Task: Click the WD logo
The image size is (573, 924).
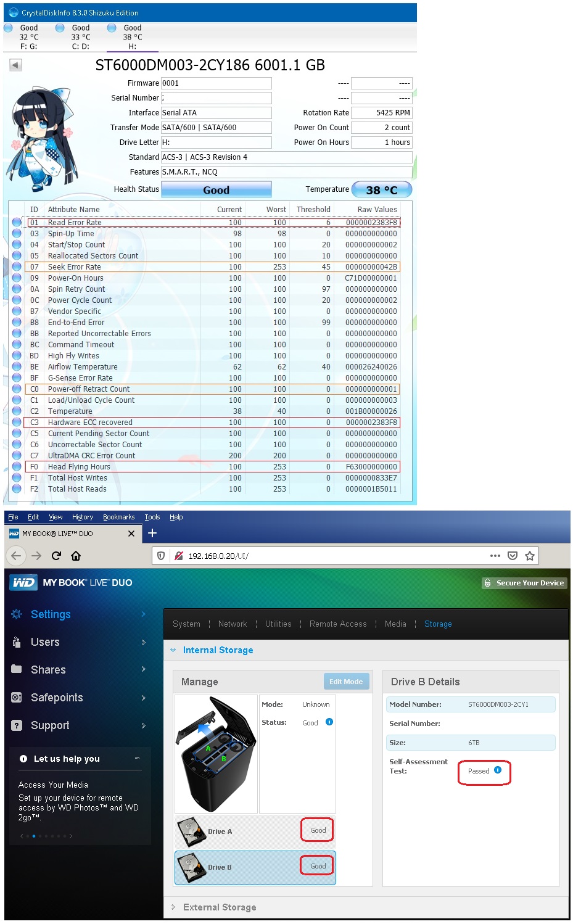Action: tap(23, 582)
